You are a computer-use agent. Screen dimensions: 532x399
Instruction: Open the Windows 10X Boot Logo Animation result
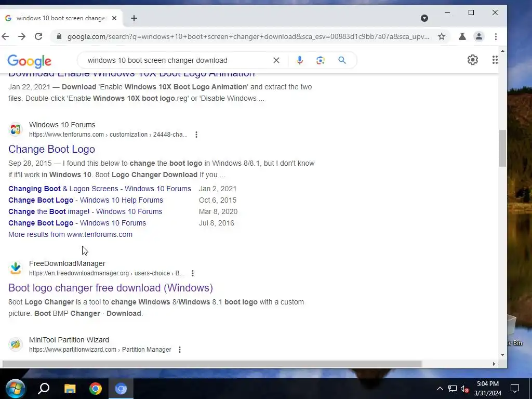coord(131,75)
